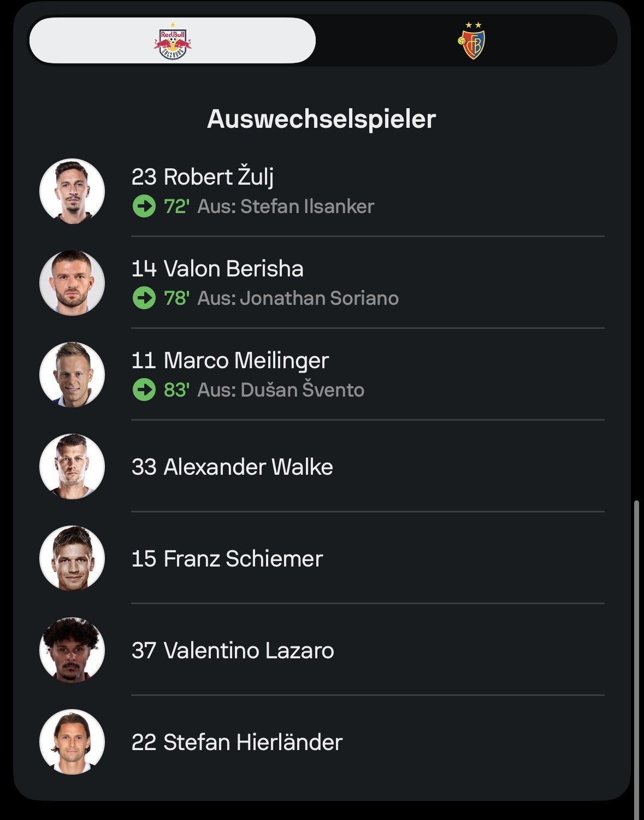Open Franz Schiemer's player photo

point(72,558)
